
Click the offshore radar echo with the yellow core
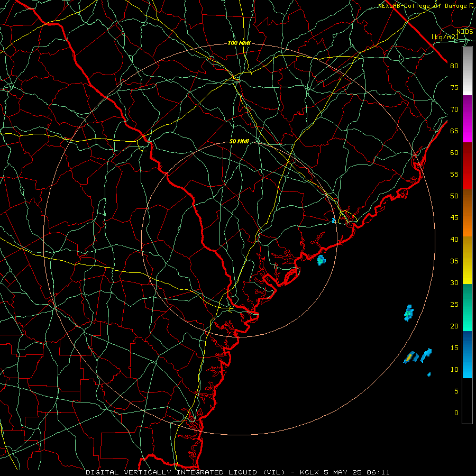pos(409,357)
